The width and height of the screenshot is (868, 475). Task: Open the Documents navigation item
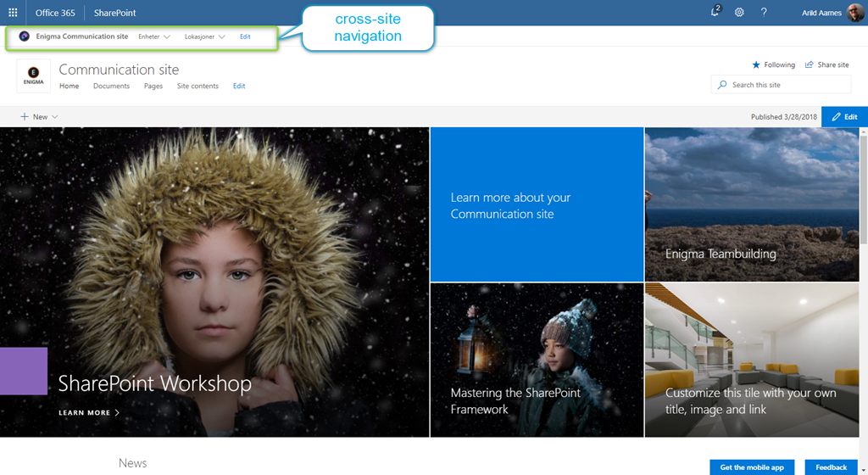(x=111, y=86)
